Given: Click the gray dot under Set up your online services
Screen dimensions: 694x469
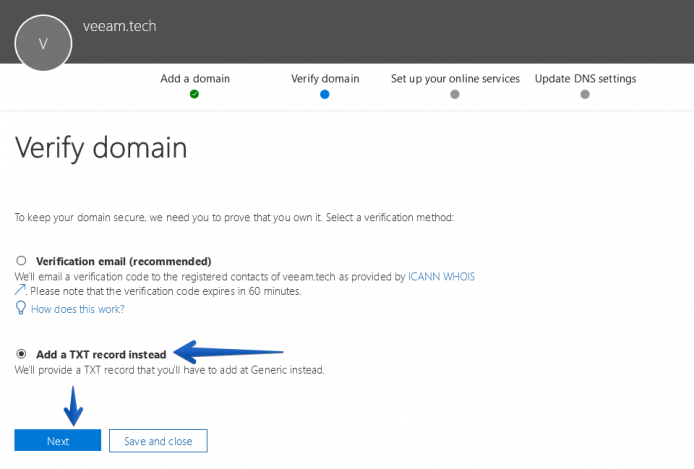Looking at the screenshot, I should 455,94.
